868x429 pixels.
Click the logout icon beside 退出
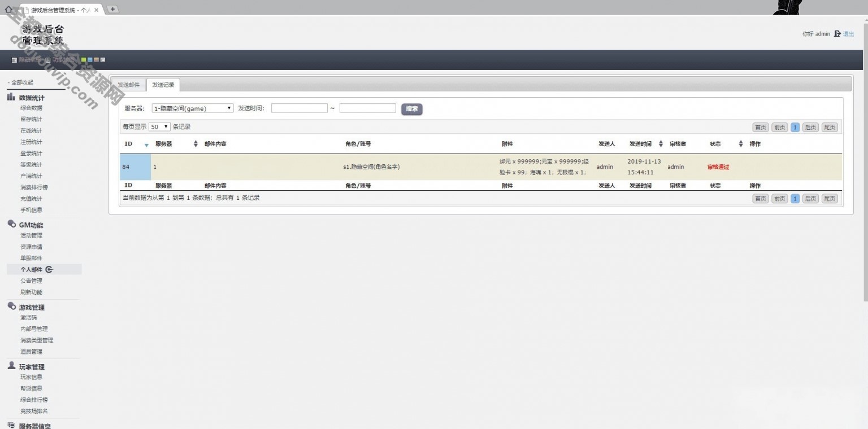(837, 34)
